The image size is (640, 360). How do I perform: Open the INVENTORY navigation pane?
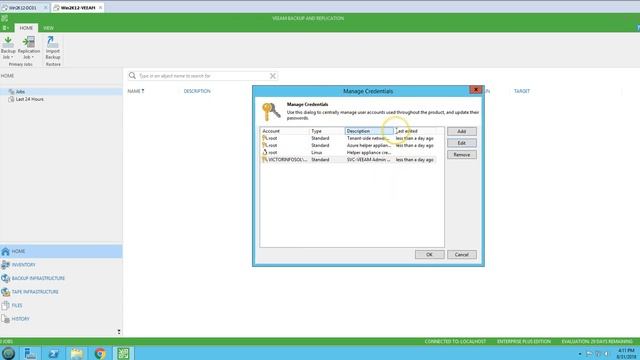click(x=61, y=265)
